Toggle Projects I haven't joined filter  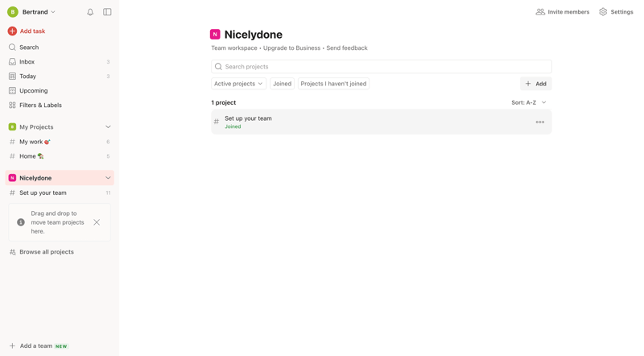(x=333, y=84)
